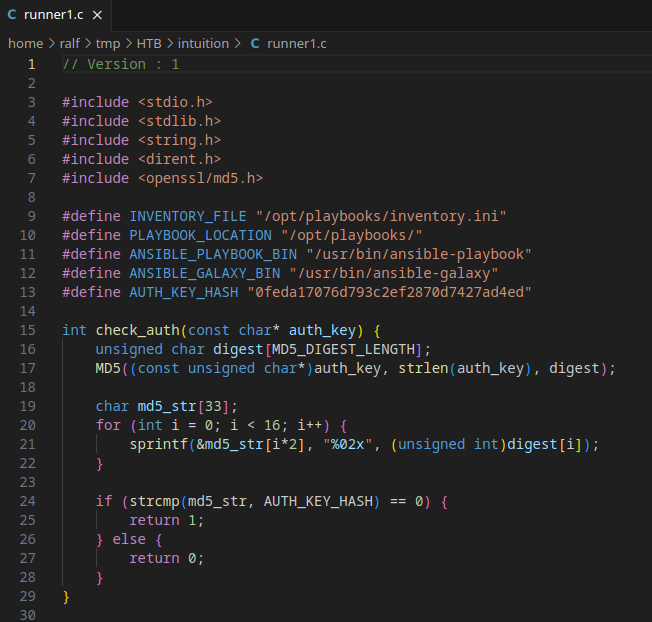Image resolution: width=652 pixels, height=622 pixels.
Task: Click the check_auth function name
Action: pyautogui.click(x=138, y=330)
